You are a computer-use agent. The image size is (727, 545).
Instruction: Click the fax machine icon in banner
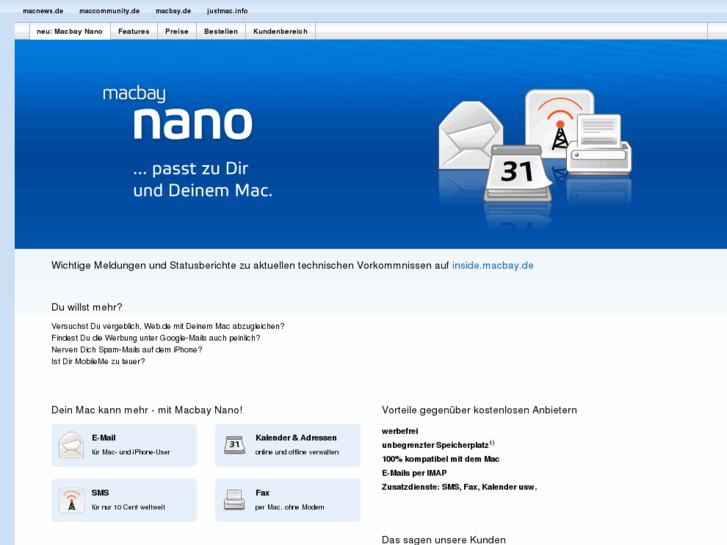click(x=599, y=144)
